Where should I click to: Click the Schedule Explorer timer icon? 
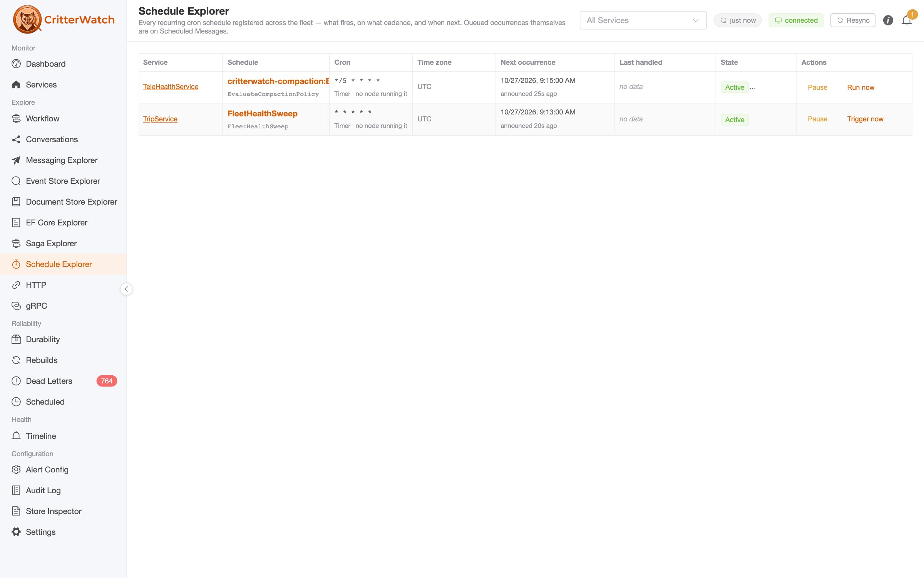tap(16, 264)
